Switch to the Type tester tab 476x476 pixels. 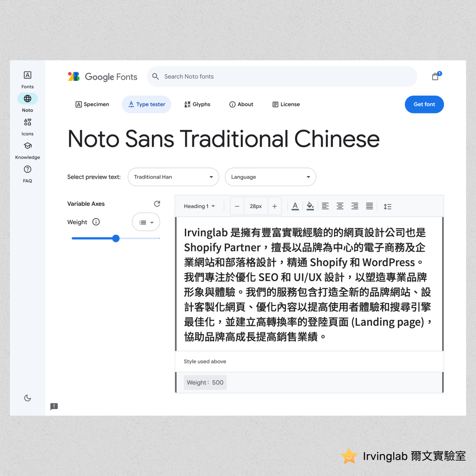(x=146, y=104)
